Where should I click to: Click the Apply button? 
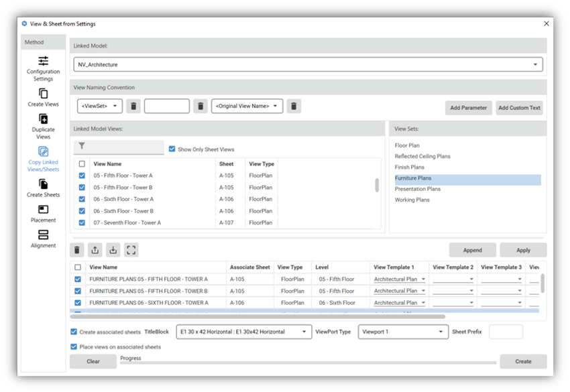[x=523, y=250]
